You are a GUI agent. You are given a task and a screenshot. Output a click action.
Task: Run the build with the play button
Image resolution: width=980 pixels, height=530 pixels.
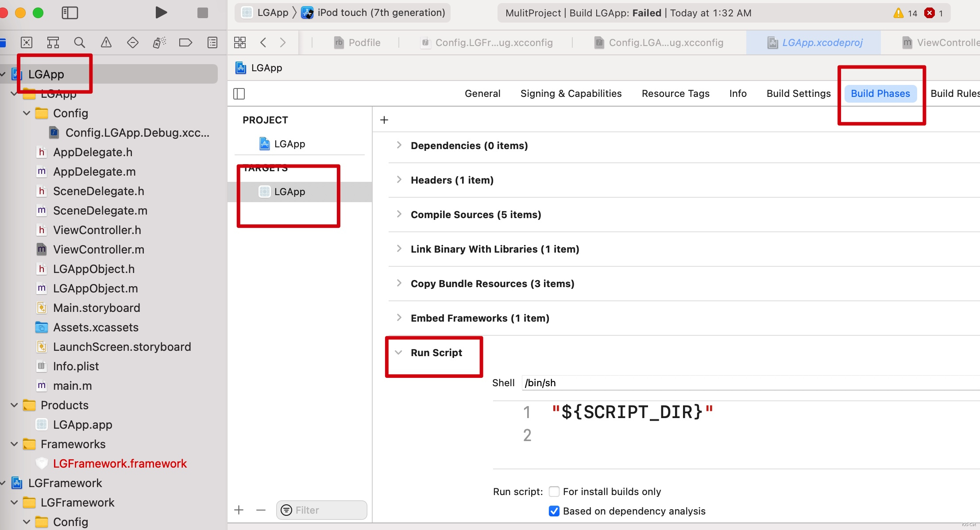[161, 12]
